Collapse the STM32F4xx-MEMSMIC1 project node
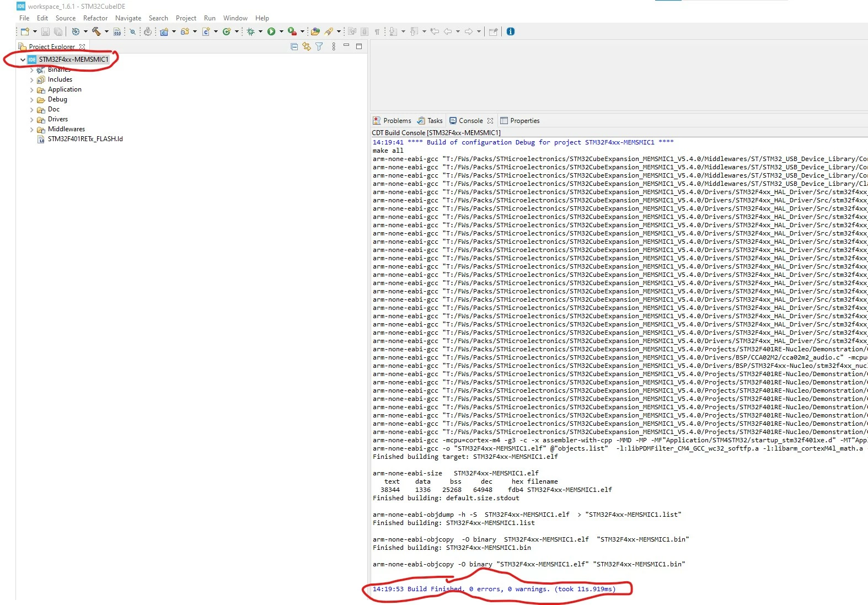The image size is (868, 605). pyautogui.click(x=23, y=60)
